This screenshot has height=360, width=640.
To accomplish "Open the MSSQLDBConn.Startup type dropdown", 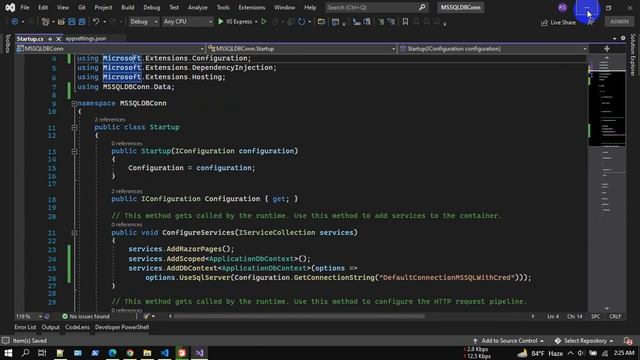I will pos(301,49).
